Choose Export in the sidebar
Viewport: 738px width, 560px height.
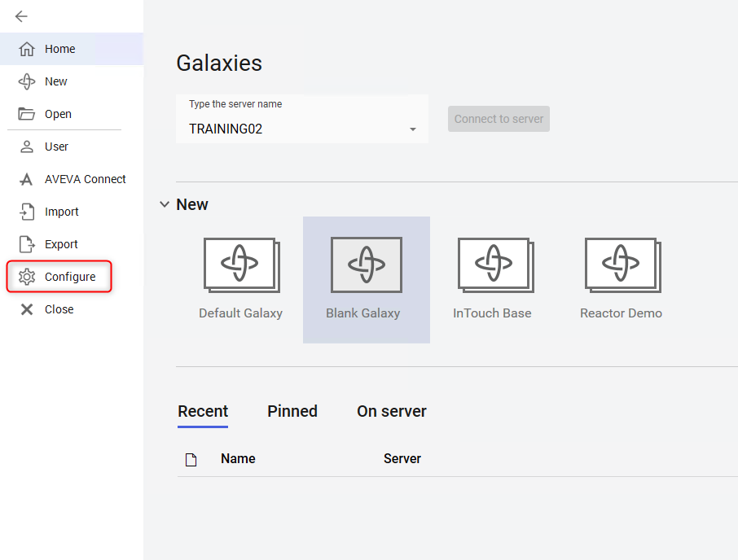[x=72, y=244]
